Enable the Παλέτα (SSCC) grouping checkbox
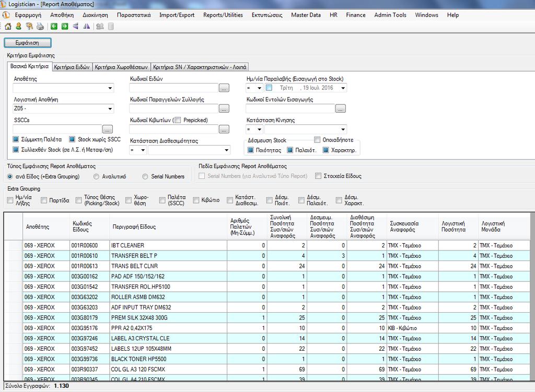Viewport: 535px width, 392px height. 162,200
